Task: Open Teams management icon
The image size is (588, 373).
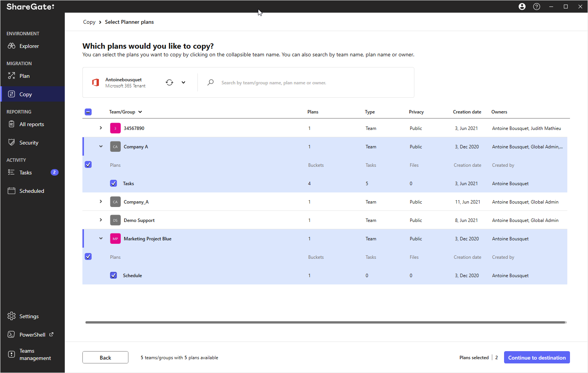Action: click(x=11, y=355)
